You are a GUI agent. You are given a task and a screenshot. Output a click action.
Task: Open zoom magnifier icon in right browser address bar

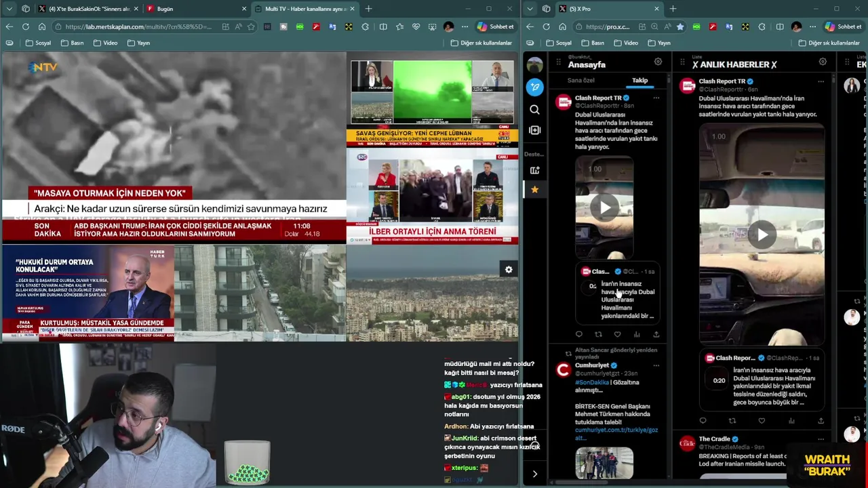click(x=654, y=26)
